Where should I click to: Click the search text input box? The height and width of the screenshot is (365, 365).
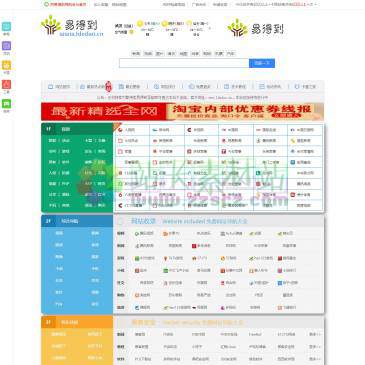tap(184, 63)
